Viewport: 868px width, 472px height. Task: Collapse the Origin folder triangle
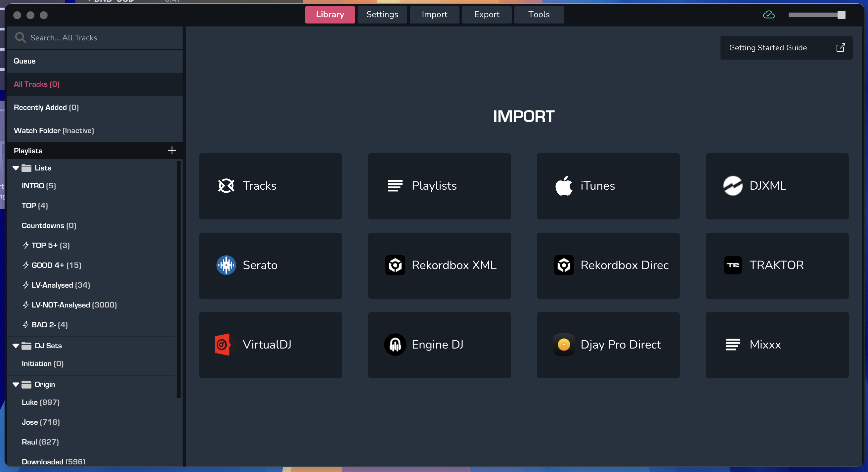click(16, 385)
